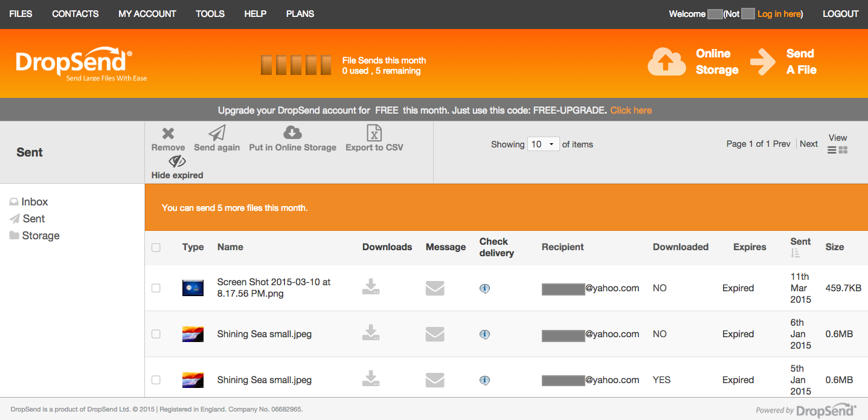Viewport: 868px width, 420px height.
Task: Switch to grid view layout
Action: 843,150
